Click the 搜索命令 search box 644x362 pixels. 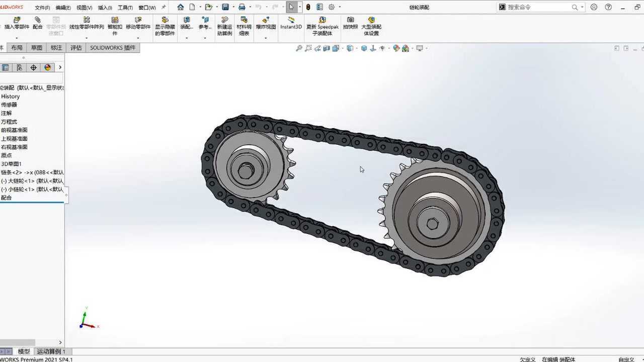pos(538,7)
